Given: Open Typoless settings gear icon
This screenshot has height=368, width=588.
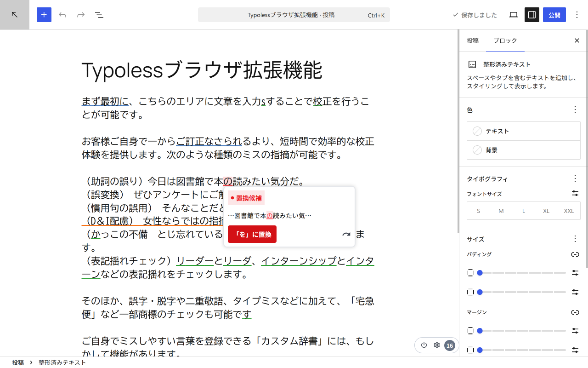Looking at the screenshot, I should (x=437, y=345).
